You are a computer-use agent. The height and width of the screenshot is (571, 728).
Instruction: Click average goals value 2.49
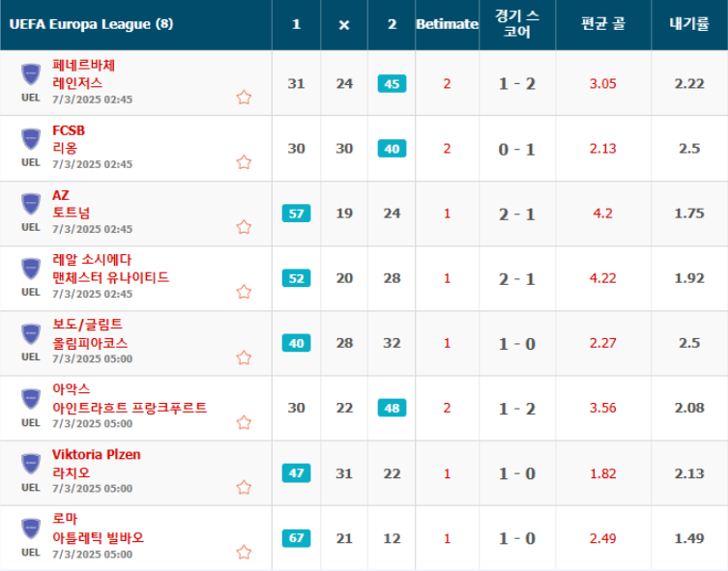coord(603,538)
